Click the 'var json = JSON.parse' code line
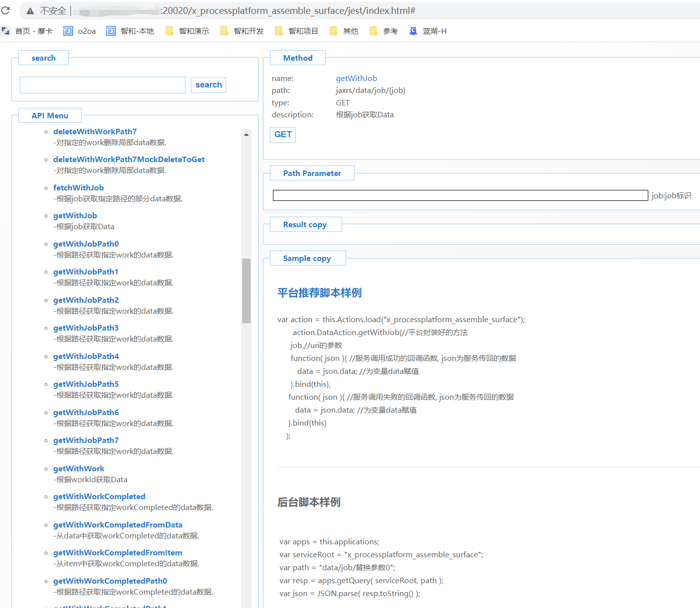 350,594
